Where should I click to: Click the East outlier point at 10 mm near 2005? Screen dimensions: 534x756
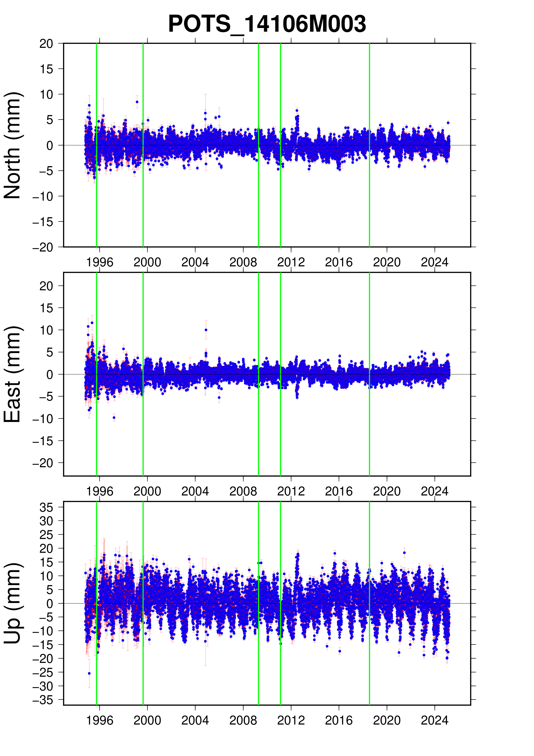point(206,330)
